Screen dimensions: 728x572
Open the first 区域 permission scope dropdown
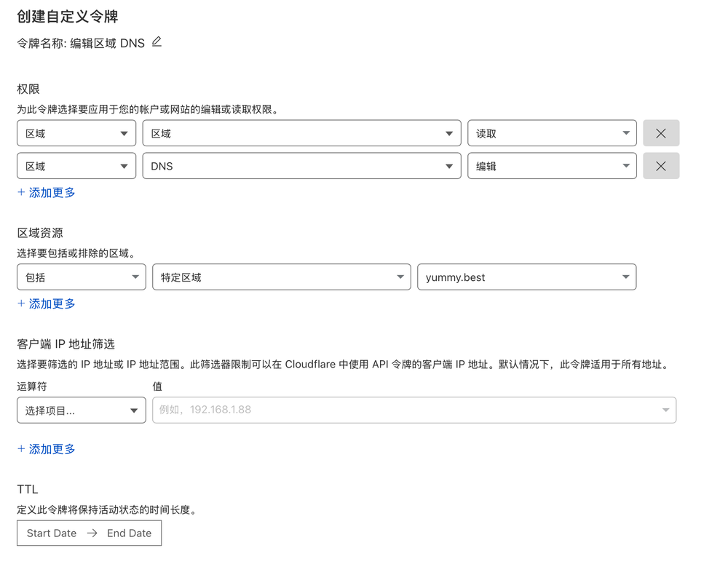click(x=76, y=132)
